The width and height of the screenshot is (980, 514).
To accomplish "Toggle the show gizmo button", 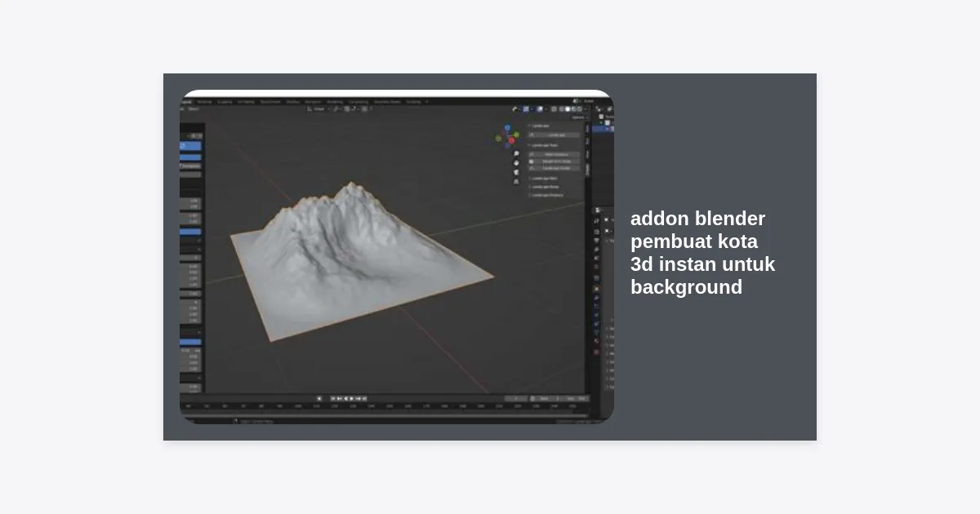I will click(526, 109).
